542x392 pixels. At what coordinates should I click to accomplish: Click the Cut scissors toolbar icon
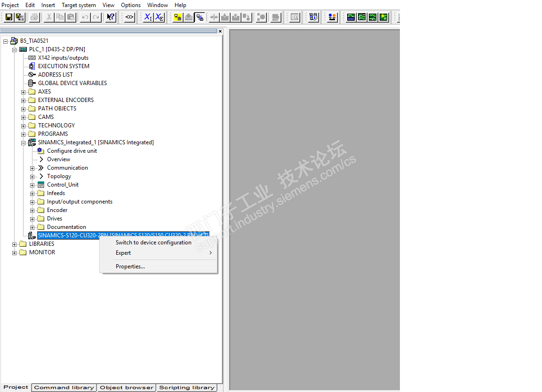click(x=49, y=17)
